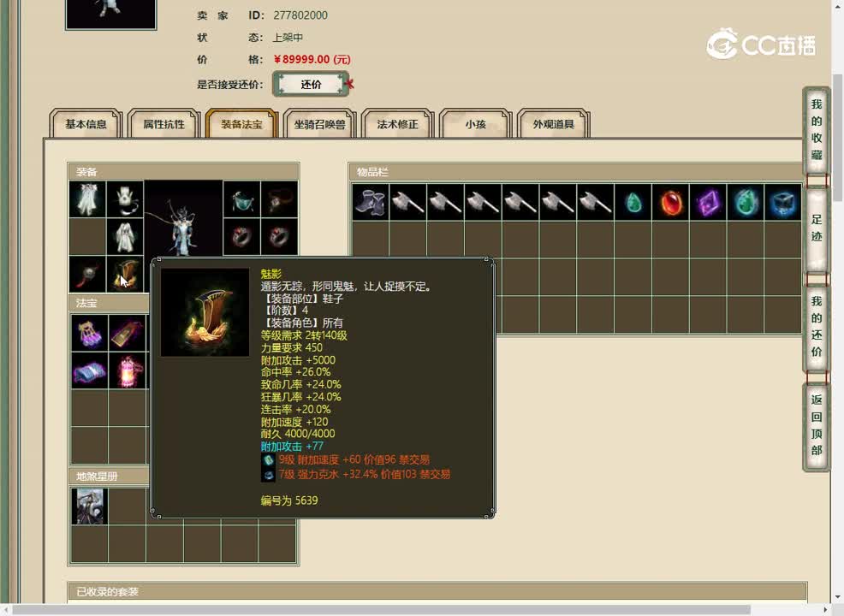The image size is (844, 616).
Task: Click 返回顶部 to go back to top
Action: click(815, 421)
